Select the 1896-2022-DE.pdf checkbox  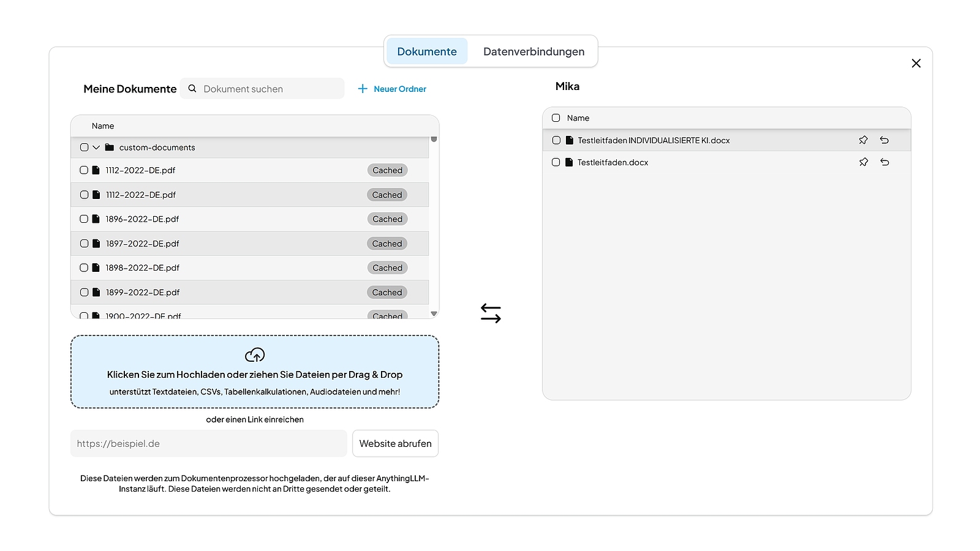(85, 219)
